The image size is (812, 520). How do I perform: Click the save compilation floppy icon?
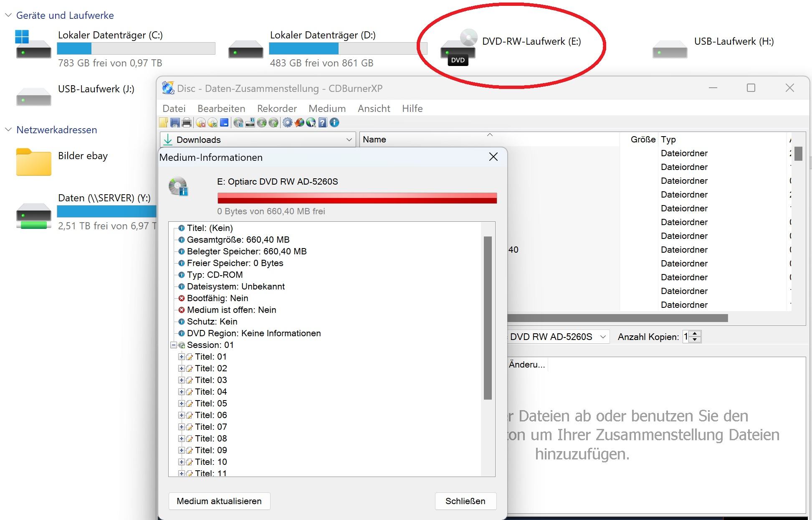(x=175, y=122)
